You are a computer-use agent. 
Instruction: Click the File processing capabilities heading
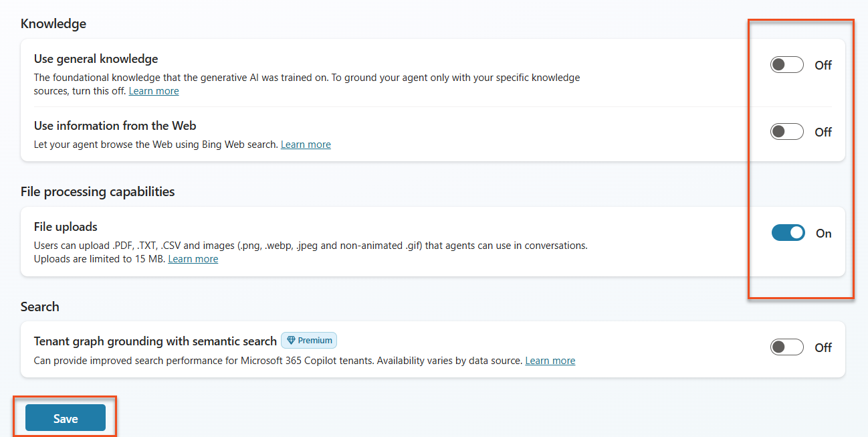97,191
